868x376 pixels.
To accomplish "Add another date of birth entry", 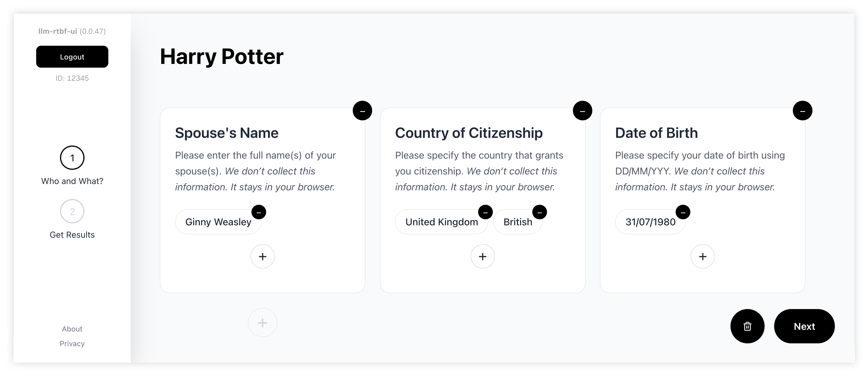I will point(702,257).
